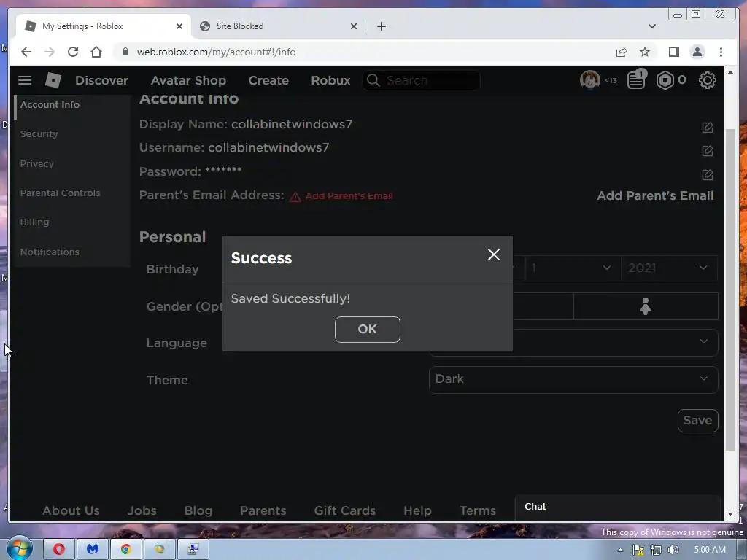Open the birthday year dropdown 2021
Viewport: 747px width, 560px height.
click(x=670, y=268)
